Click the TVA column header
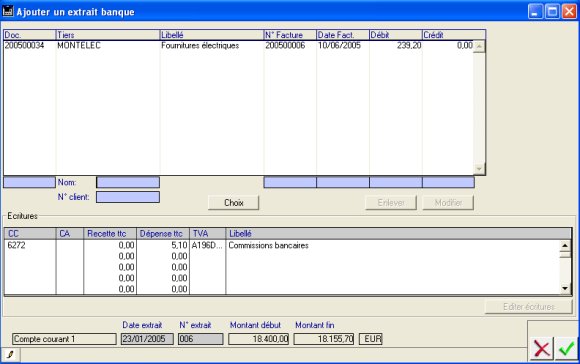The height and width of the screenshot is (364, 580). [x=208, y=233]
